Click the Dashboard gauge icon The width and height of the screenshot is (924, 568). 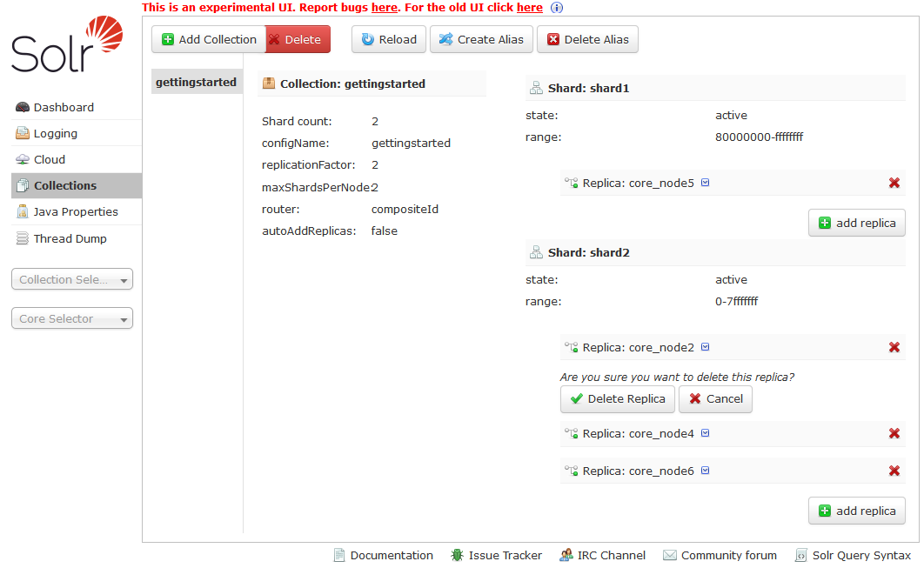pyautogui.click(x=23, y=107)
